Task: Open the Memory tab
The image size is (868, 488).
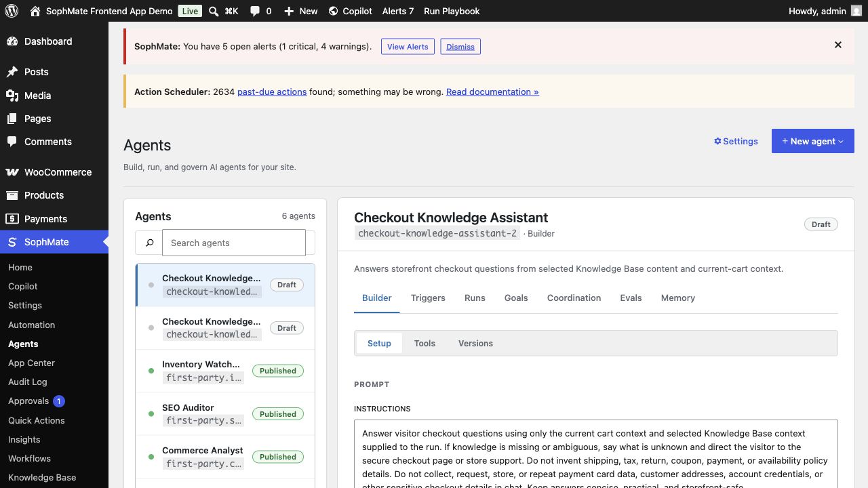Action: [x=678, y=298]
